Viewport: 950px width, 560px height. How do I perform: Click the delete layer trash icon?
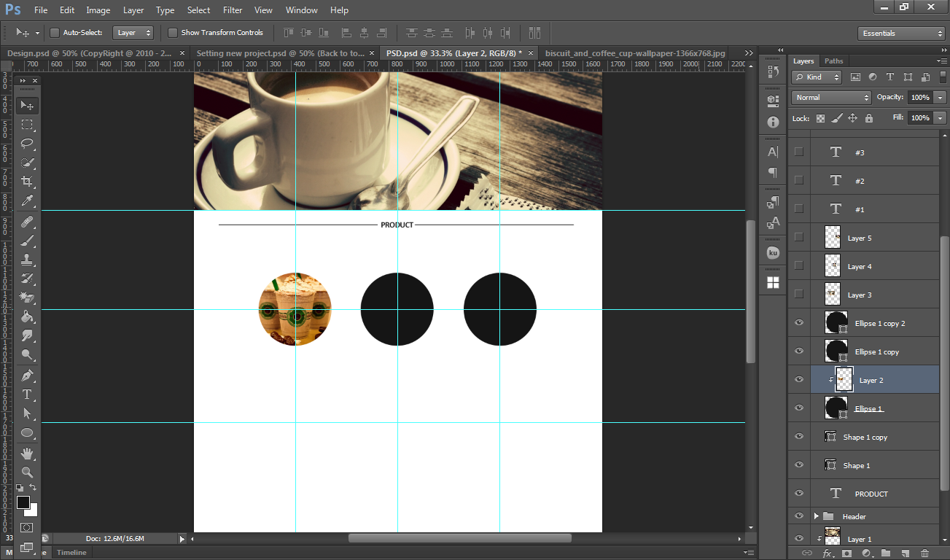pos(925,553)
